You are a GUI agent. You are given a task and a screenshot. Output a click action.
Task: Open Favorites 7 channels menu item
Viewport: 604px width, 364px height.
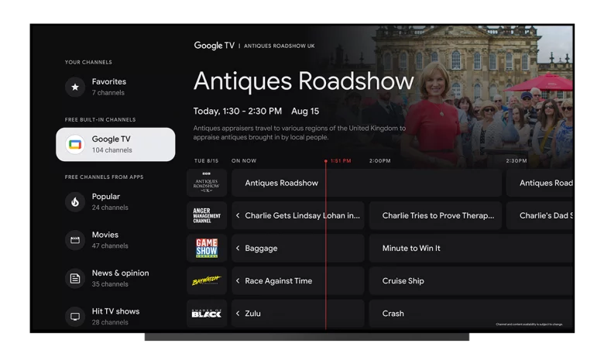point(115,87)
